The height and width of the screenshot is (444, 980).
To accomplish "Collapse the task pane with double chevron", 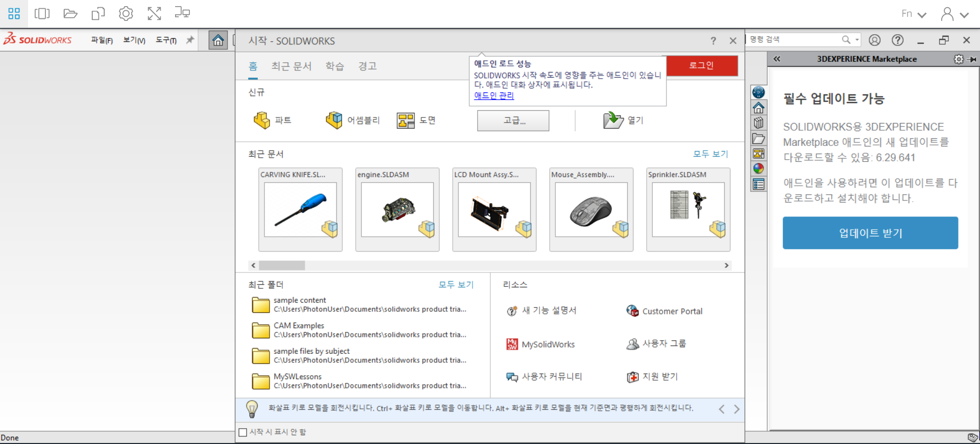I will point(777,59).
